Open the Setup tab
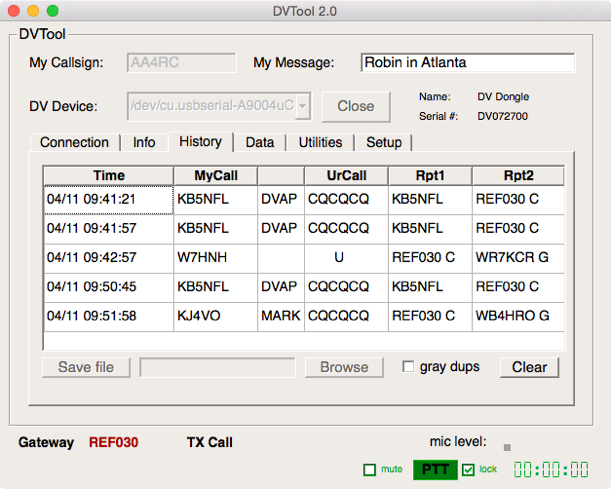The width and height of the screenshot is (611, 489). pyautogui.click(x=384, y=142)
